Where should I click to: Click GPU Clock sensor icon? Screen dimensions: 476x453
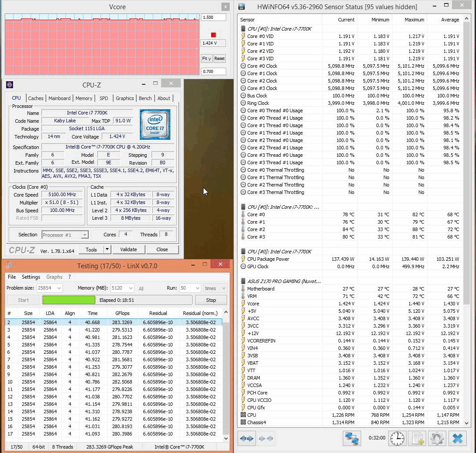[x=243, y=266]
